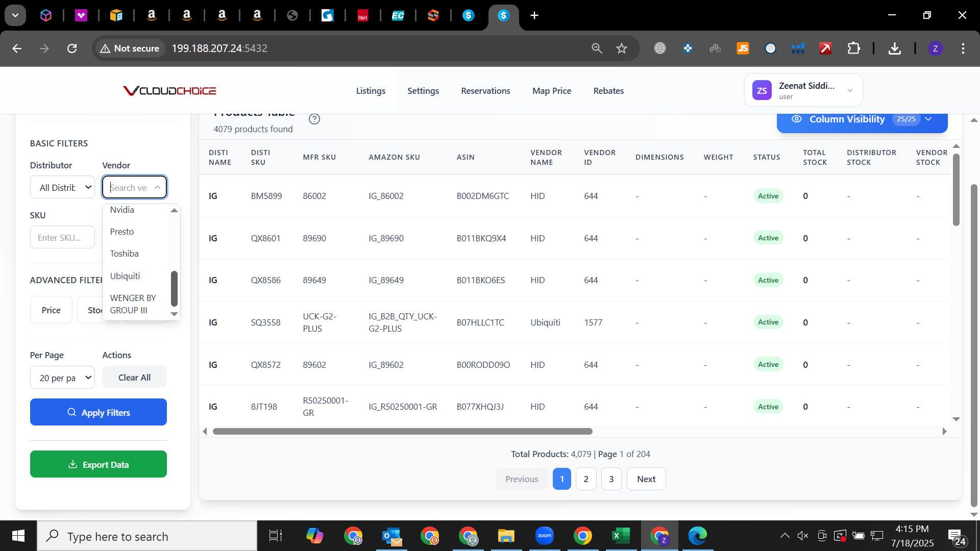The height and width of the screenshot is (551, 980).
Task: Open the Settings menu
Action: [x=423, y=91]
